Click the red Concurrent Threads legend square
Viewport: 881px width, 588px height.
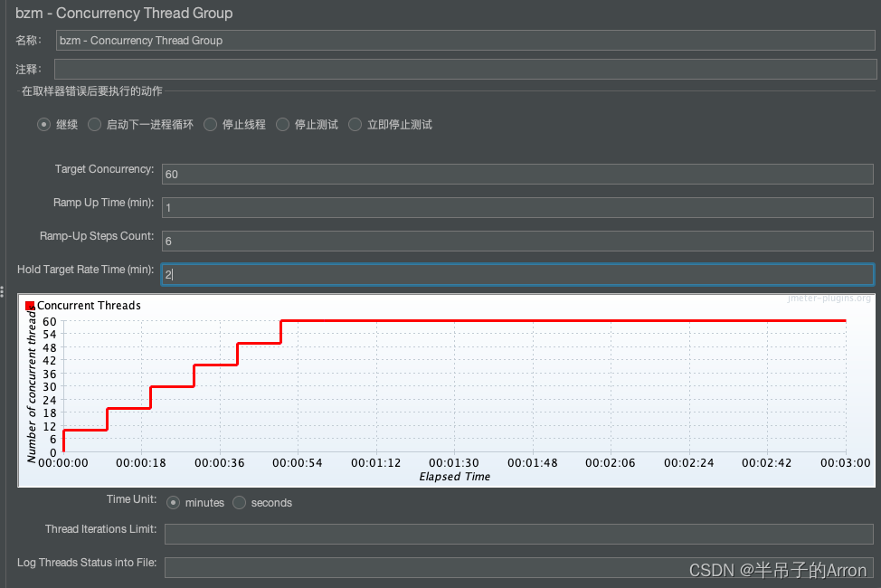tap(29, 306)
